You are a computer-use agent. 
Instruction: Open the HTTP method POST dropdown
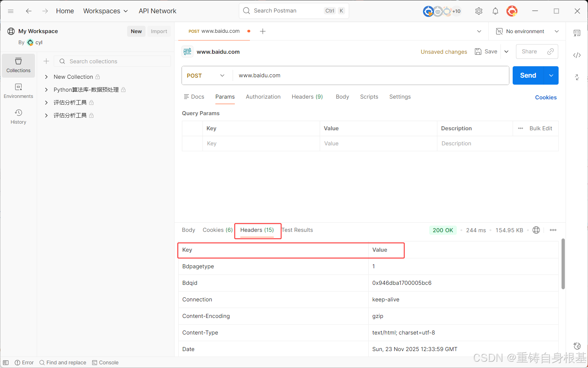(x=206, y=75)
